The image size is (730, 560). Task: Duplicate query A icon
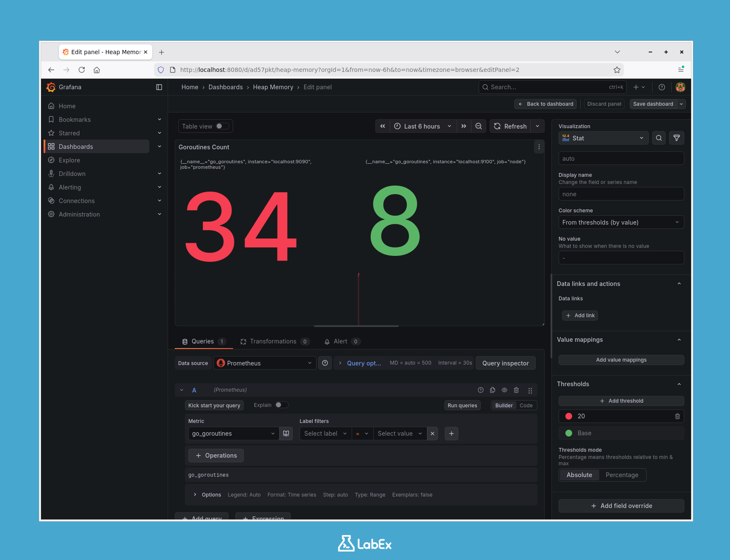(x=493, y=390)
